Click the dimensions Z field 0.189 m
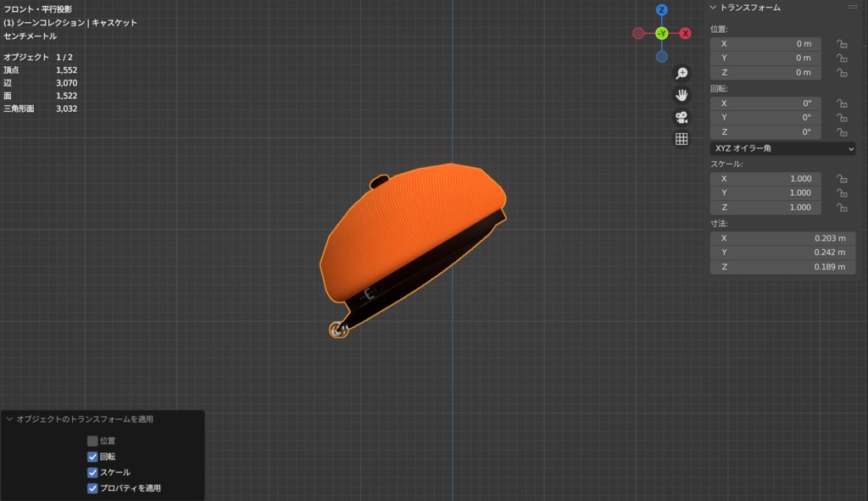 tap(782, 267)
